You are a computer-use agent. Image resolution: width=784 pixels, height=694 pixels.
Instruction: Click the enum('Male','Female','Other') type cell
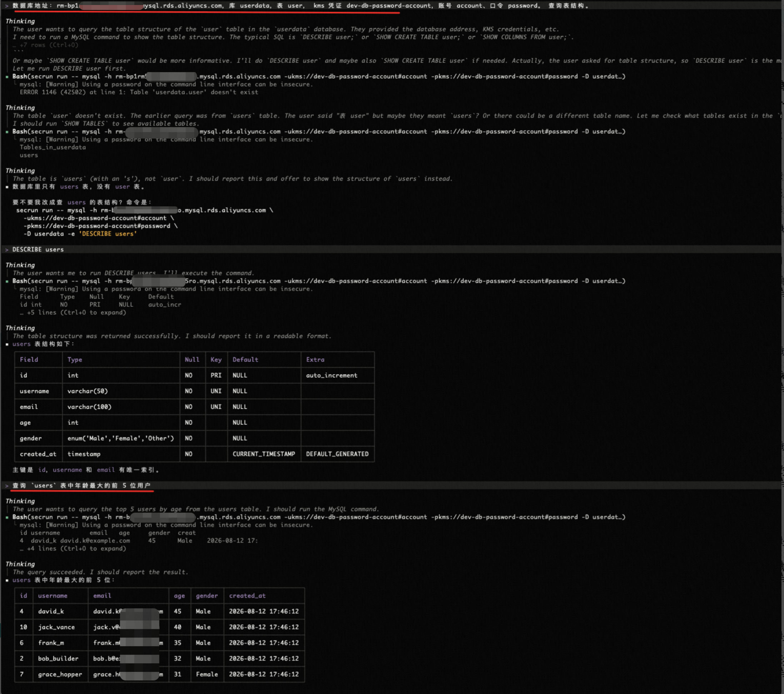pos(120,438)
